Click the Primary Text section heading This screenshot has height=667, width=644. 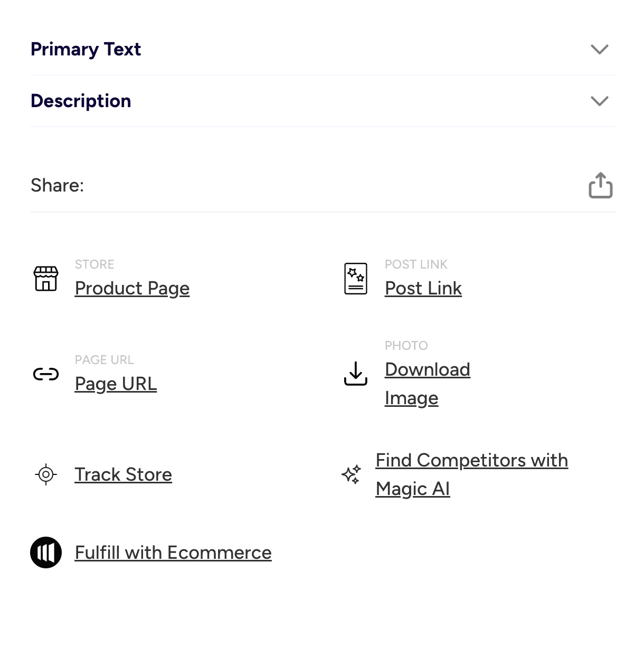tap(86, 50)
